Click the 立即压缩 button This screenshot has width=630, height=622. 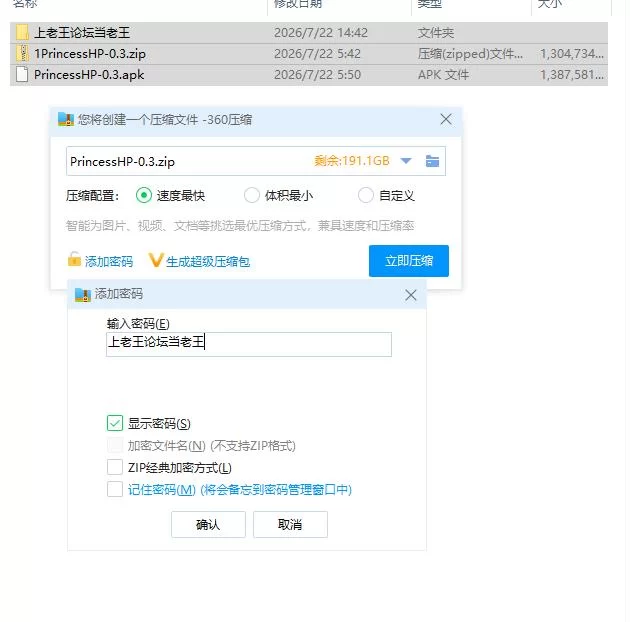point(409,261)
